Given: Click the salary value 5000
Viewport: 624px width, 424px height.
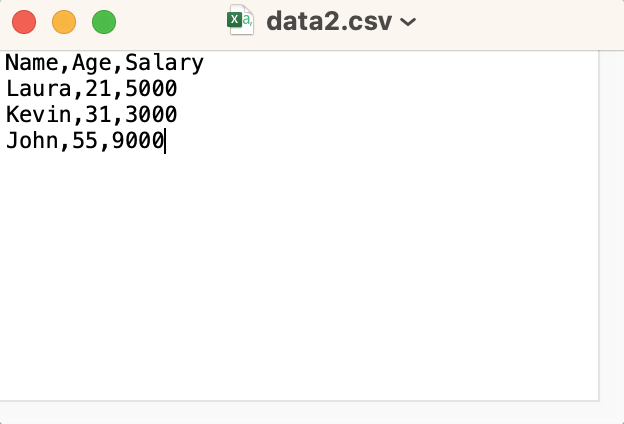Looking at the screenshot, I should pyautogui.click(x=151, y=89).
